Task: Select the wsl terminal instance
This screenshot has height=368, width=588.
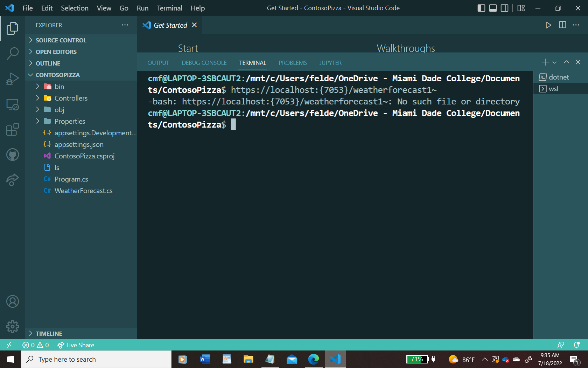Action: pyautogui.click(x=560, y=89)
